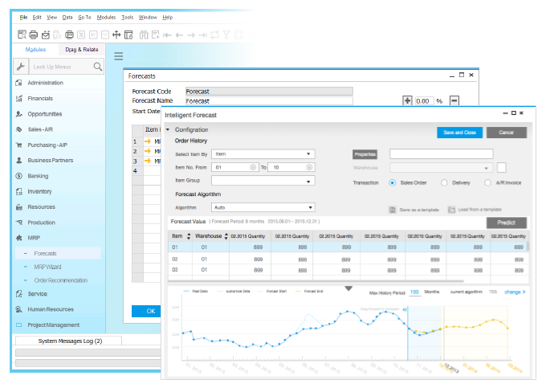The height and width of the screenshot is (392, 550).
Task: Go to previous record arrow
Action: [179, 35]
